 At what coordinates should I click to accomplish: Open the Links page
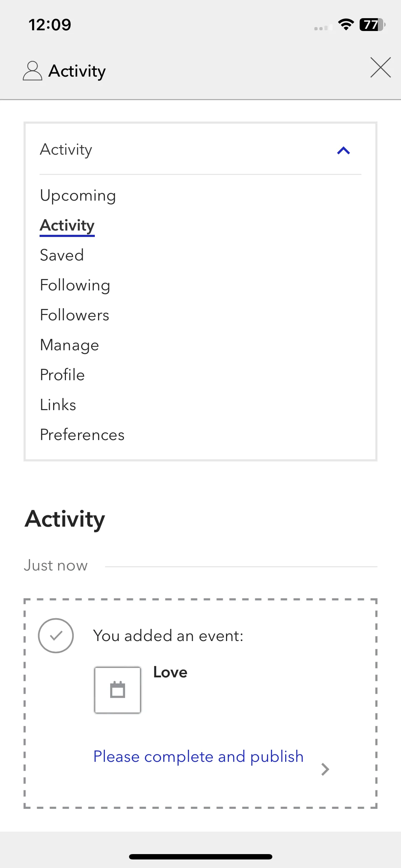click(x=58, y=405)
